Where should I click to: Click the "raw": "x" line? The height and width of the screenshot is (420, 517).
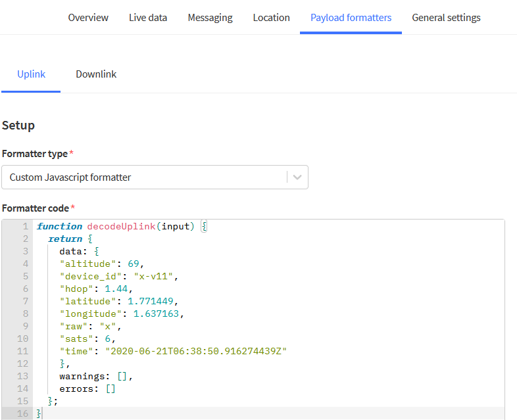point(90,327)
